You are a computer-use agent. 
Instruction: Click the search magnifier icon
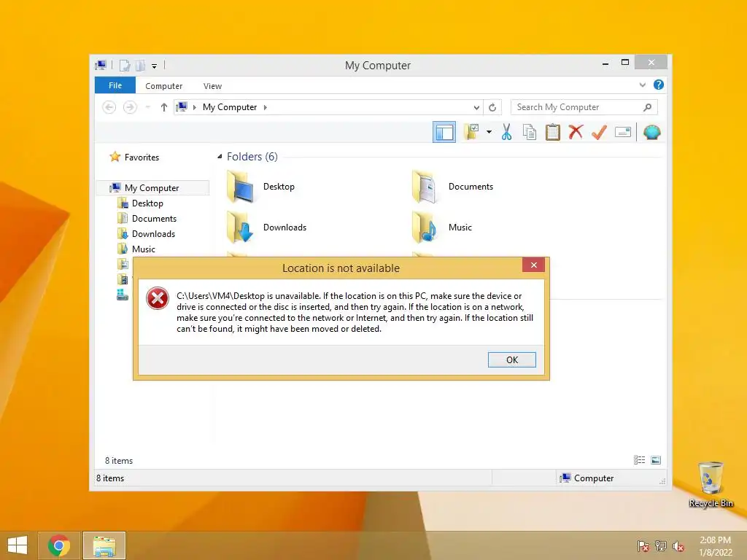pos(647,107)
